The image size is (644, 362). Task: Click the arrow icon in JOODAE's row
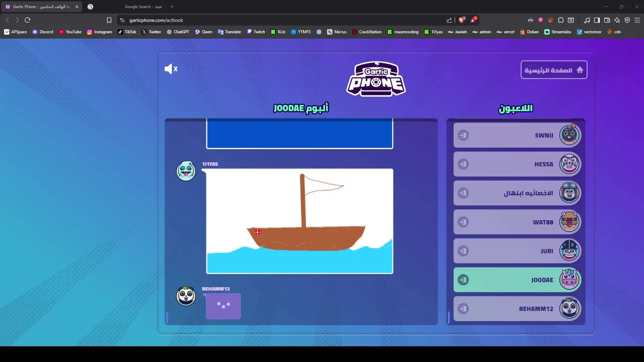pos(463,280)
